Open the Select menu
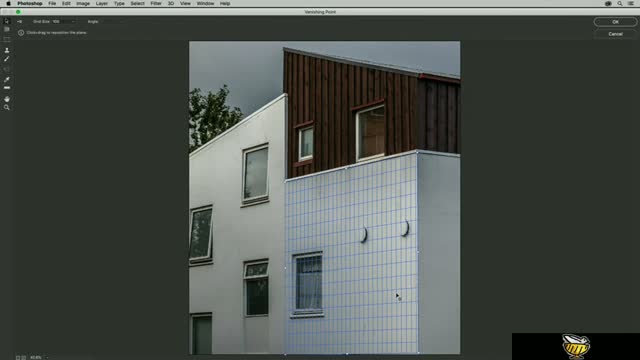 [138, 3]
